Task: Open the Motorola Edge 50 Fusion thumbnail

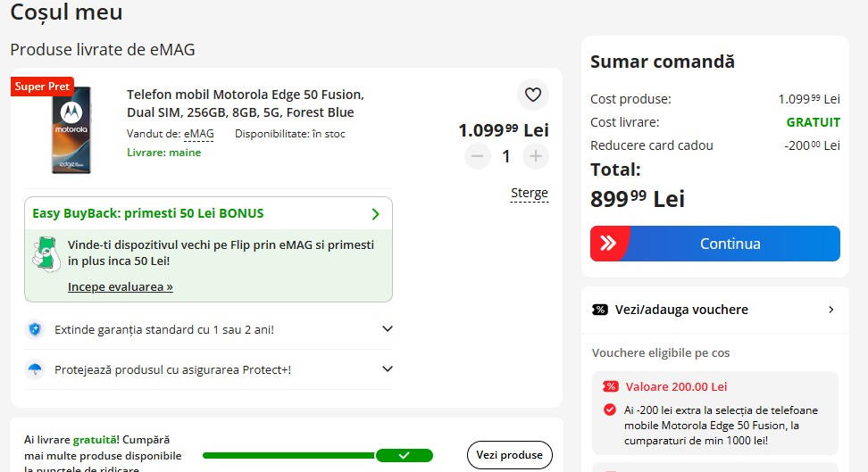Action: tap(71, 130)
